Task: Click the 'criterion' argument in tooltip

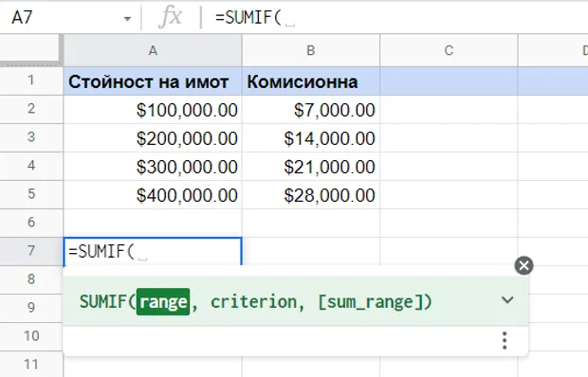Action: coord(253,302)
